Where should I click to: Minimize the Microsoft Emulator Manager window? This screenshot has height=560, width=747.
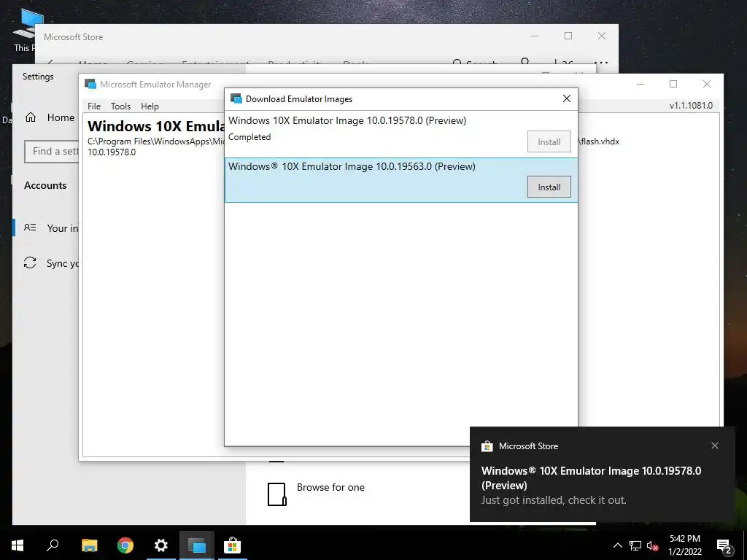[x=640, y=85]
